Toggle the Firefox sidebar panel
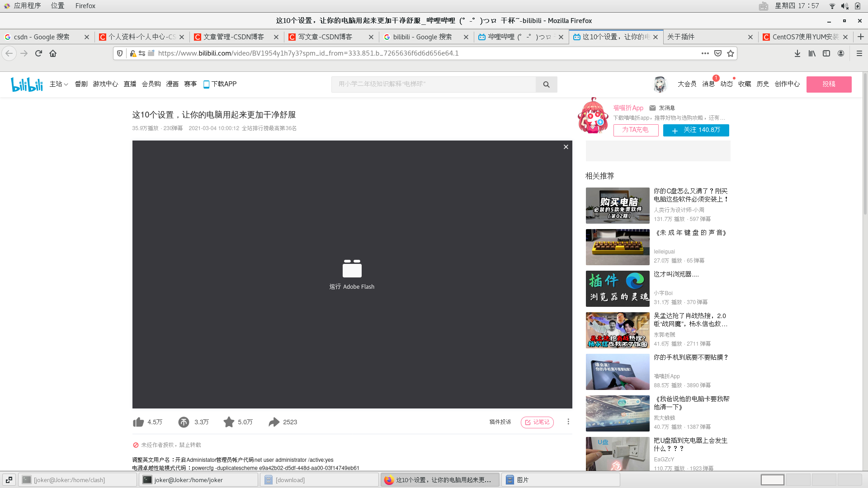This screenshot has width=868, height=488. pos(826,53)
